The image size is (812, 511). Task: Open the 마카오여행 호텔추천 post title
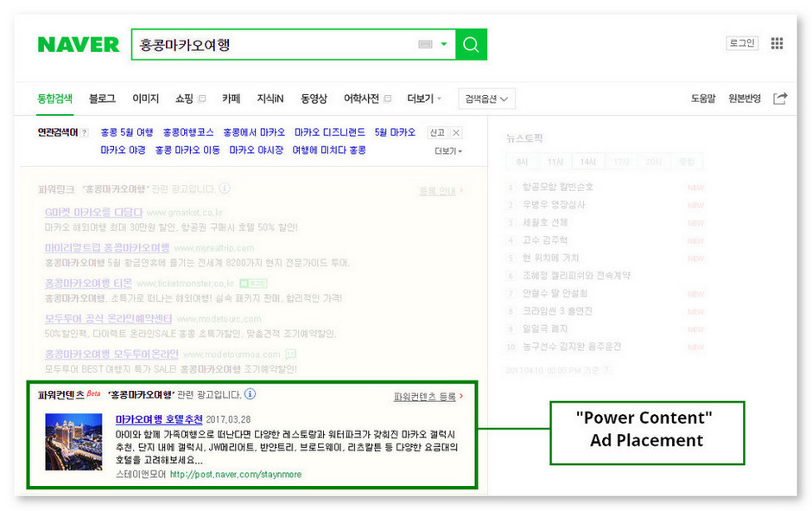tap(158, 419)
